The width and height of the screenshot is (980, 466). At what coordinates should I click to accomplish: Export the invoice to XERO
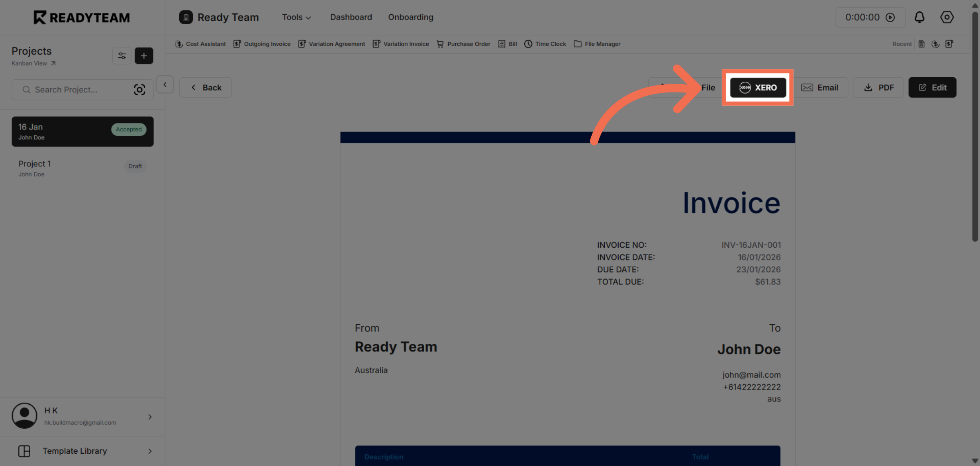click(x=758, y=87)
